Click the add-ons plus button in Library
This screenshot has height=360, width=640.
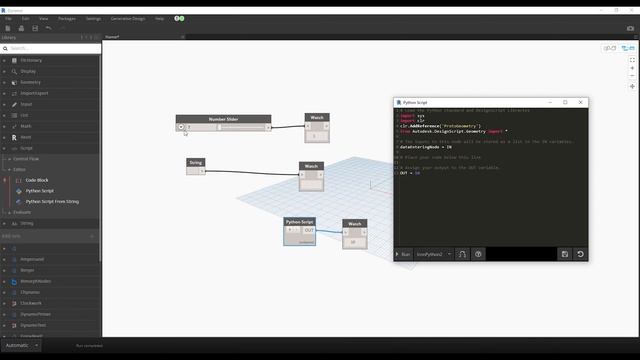click(x=92, y=236)
